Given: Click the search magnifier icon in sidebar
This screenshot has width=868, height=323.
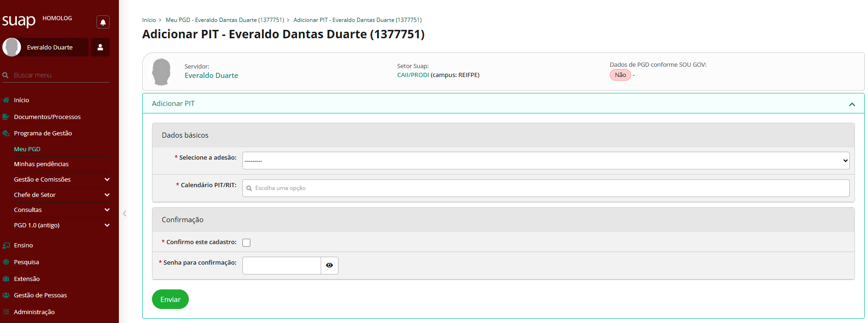Looking at the screenshot, I should (6, 75).
